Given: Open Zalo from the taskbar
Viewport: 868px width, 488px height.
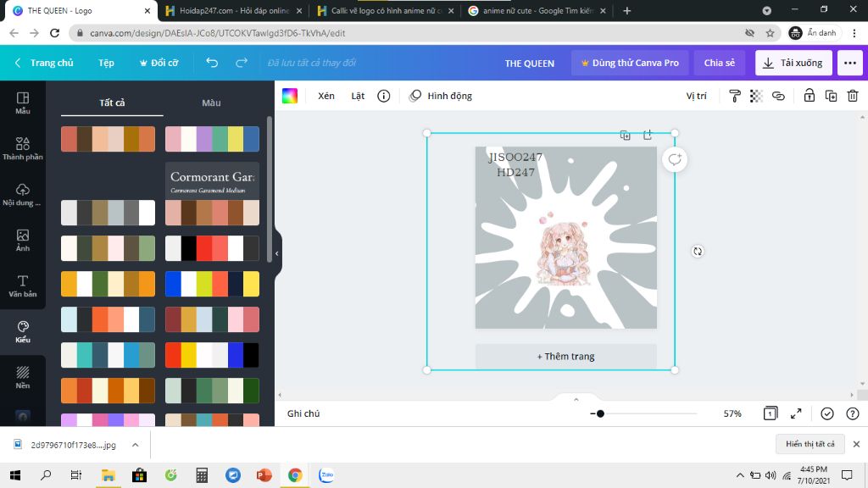Looking at the screenshot, I should coord(326,474).
